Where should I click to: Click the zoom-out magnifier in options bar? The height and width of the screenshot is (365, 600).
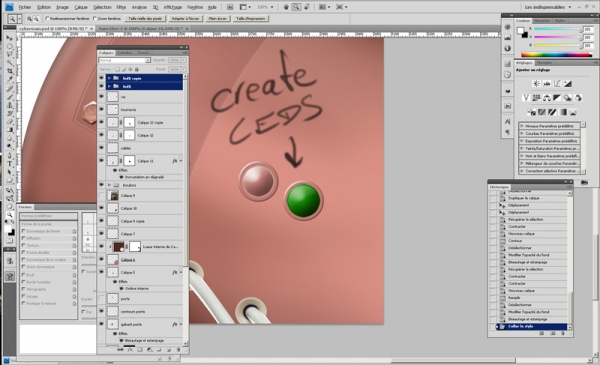(36, 18)
